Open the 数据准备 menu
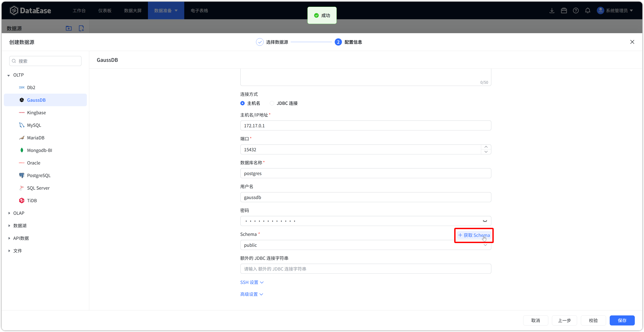Image resolution: width=644 pixels, height=332 pixels. [x=166, y=11]
